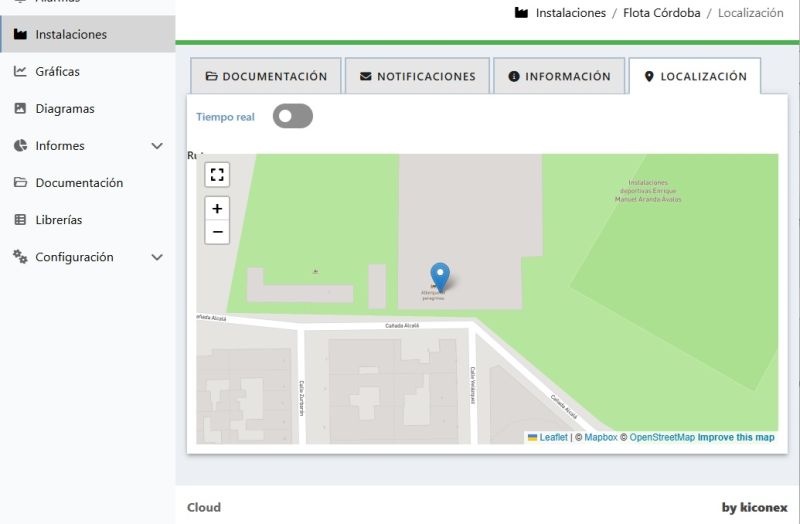Image resolution: width=800 pixels, height=524 pixels.
Task: Click Flota Córdoba in the breadcrumb
Action: [662, 13]
